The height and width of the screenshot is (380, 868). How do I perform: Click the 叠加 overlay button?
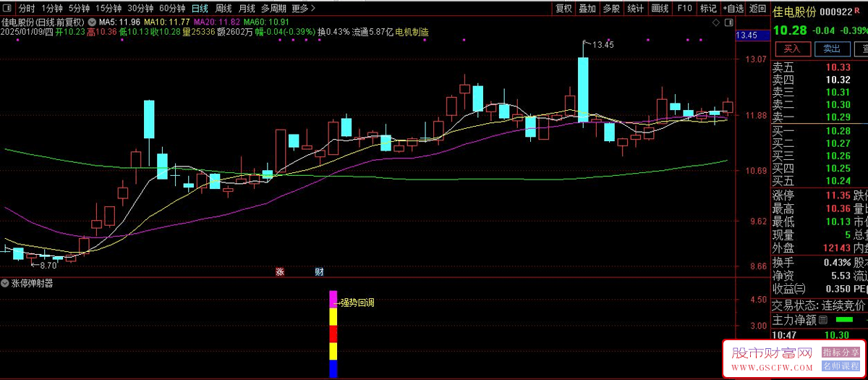click(x=587, y=9)
